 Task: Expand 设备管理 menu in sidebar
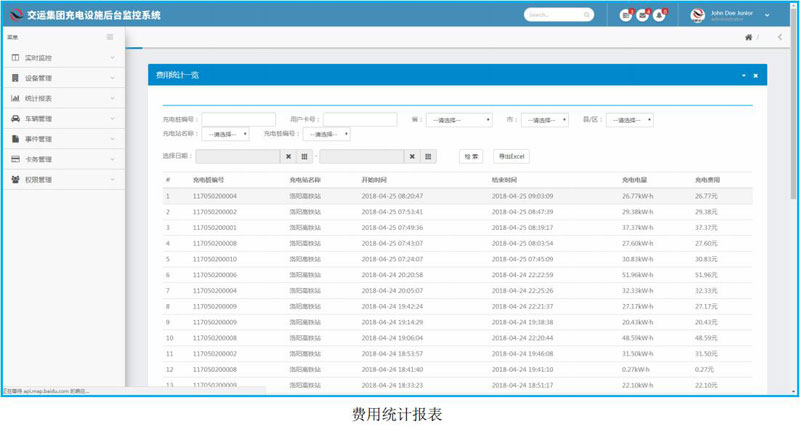coord(62,77)
